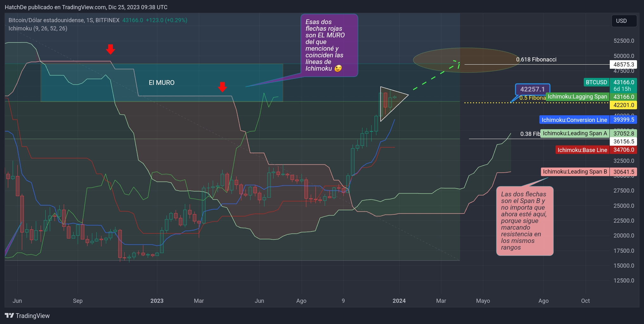Open the USD currency selector
Image resolution: width=644 pixels, height=324 pixels.
point(623,21)
